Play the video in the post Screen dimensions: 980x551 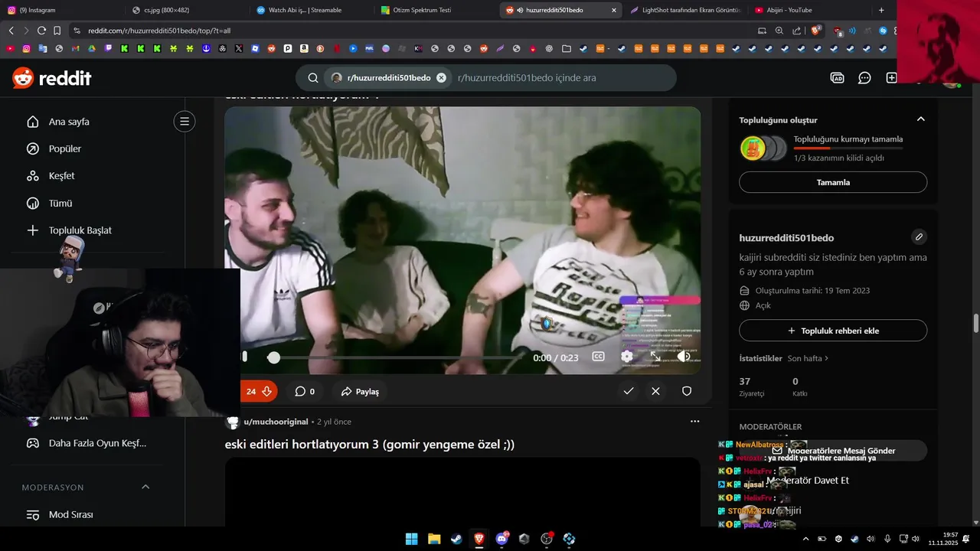click(245, 357)
